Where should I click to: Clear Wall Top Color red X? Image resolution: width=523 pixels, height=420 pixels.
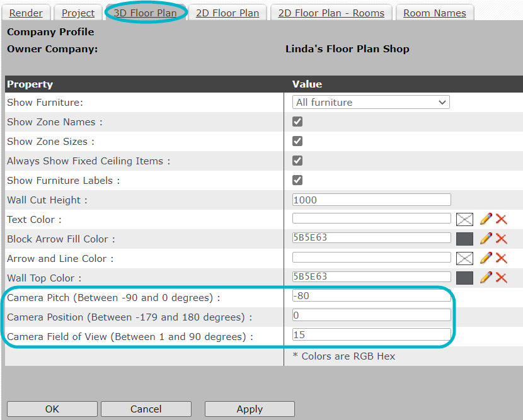coord(502,278)
